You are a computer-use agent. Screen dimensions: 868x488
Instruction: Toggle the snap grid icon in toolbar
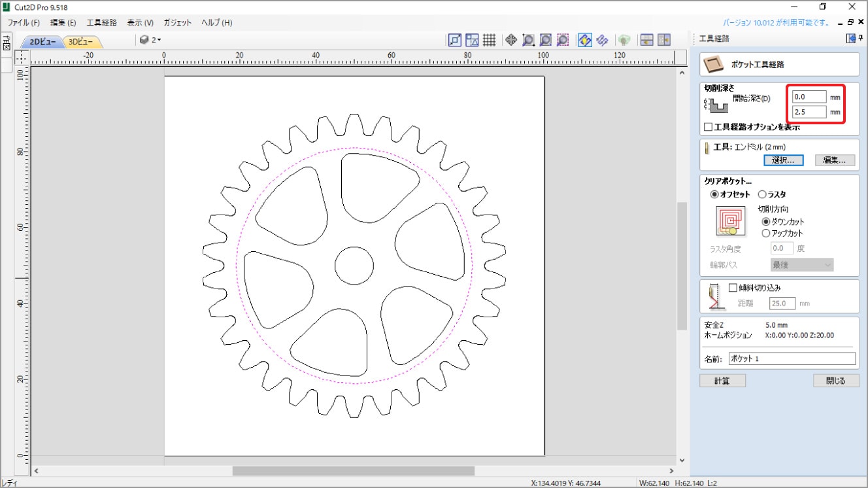click(x=489, y=40)
